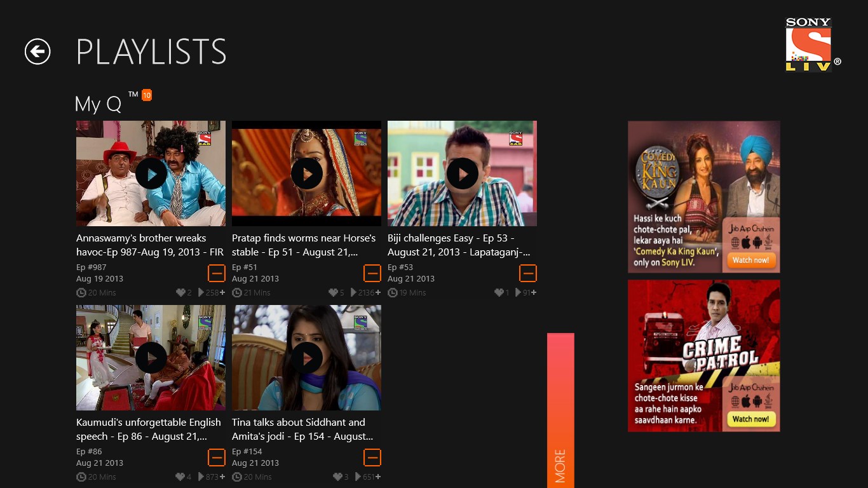The width and height of the screenshot is (868, 488).
Task: Play Kaumudi's unforgettable English speech video
Action: [x=151, y=358]
